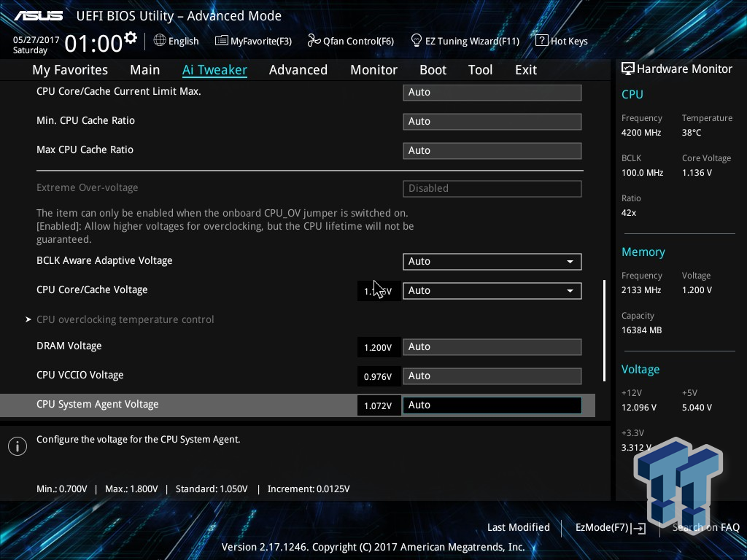
Task: Select the CPU System Agent Voltage value field
Action: point(492,405)
